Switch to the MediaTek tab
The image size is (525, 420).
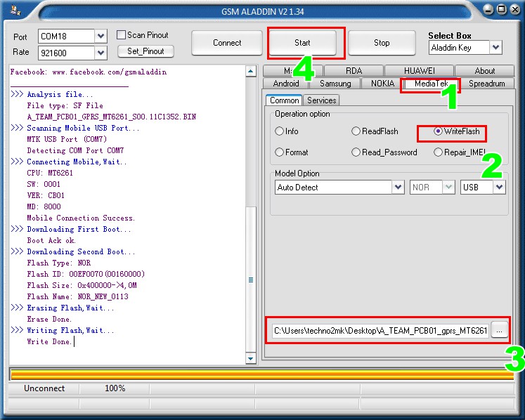click(x=430, y=84)
